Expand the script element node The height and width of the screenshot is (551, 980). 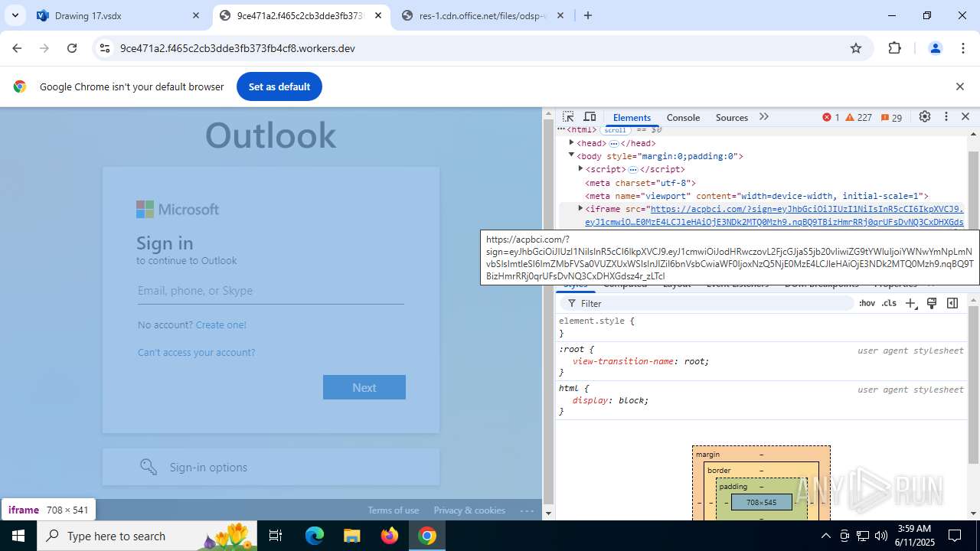click(580, 168)
